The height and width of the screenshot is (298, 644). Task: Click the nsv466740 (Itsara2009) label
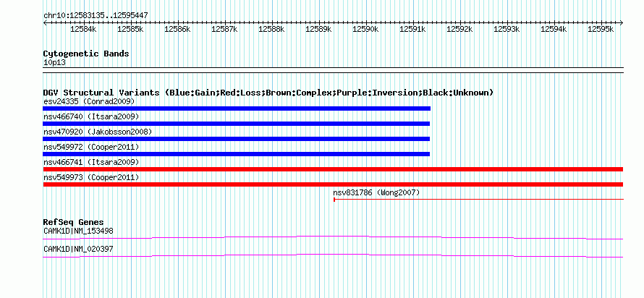91,116
